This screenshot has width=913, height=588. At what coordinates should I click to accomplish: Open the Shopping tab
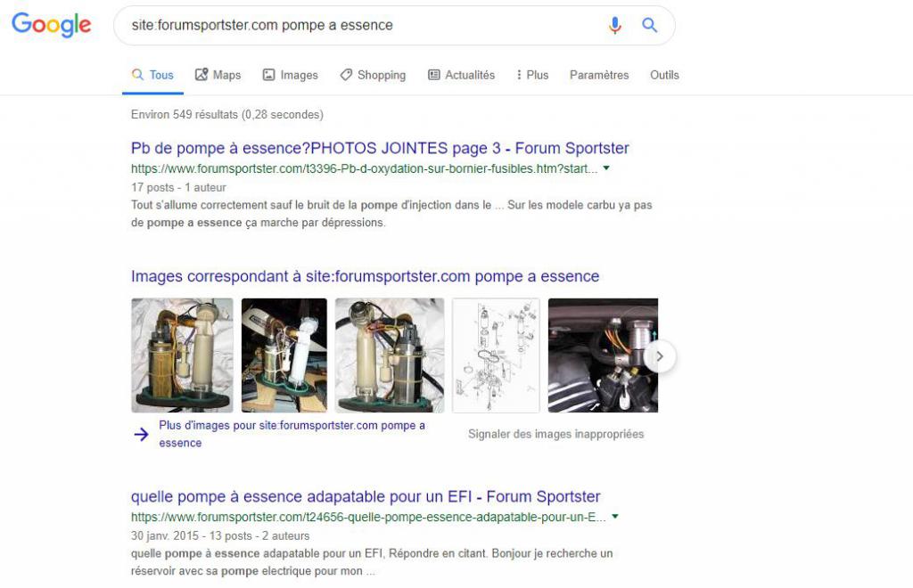[x=374, y=75]
